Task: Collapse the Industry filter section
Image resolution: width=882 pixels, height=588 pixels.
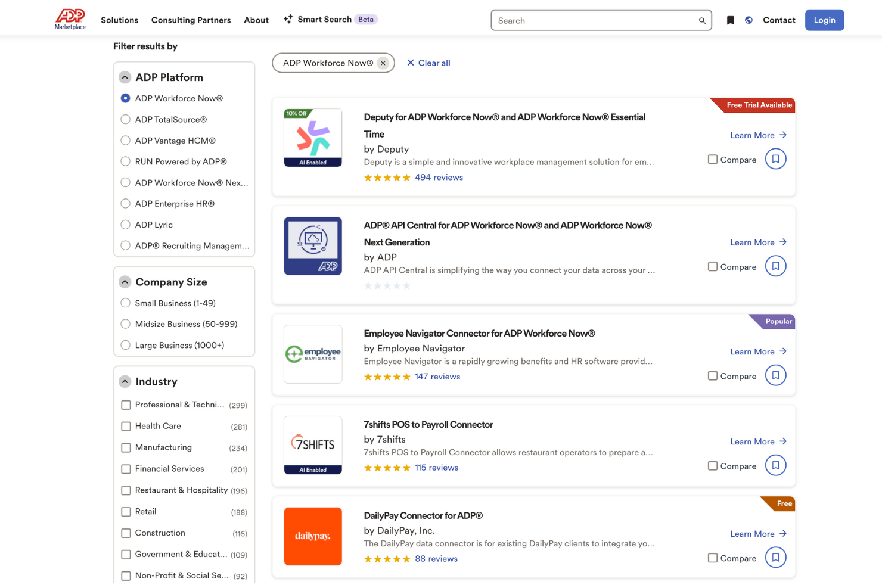Action: point(125,382)
